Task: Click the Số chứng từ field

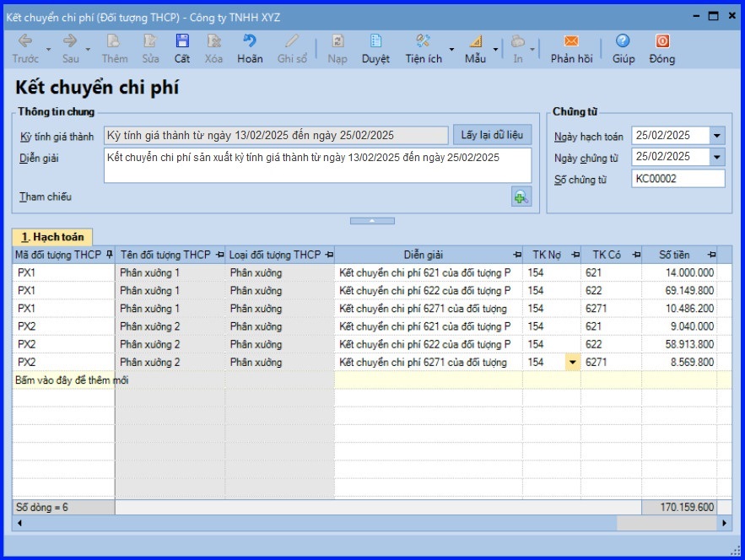Action: point(677,179)
